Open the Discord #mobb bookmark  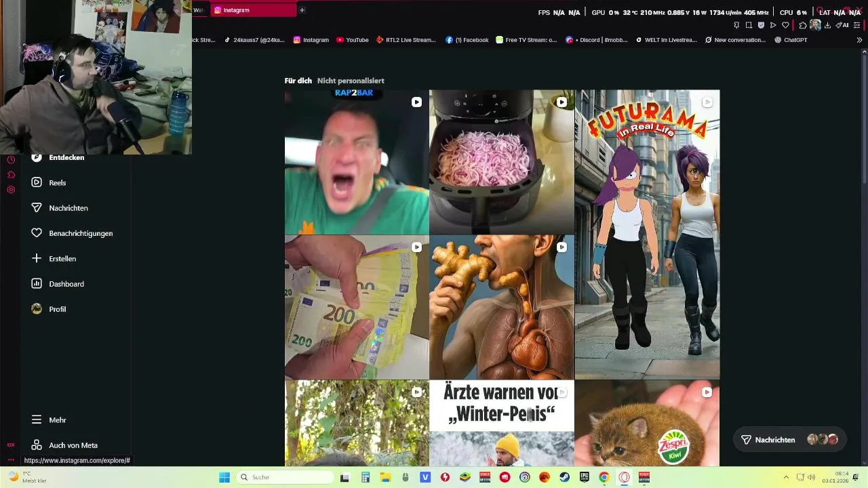[596, 40]
